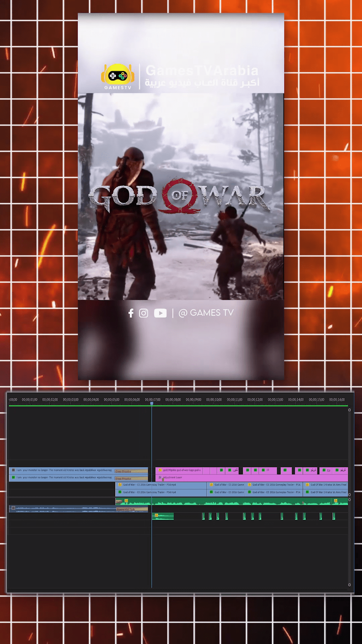The height and width of the screenshot is (644, 362).
Task: Click yellow fx badge on god-of-war-logo clip
Action: click(x=160, y=470)
